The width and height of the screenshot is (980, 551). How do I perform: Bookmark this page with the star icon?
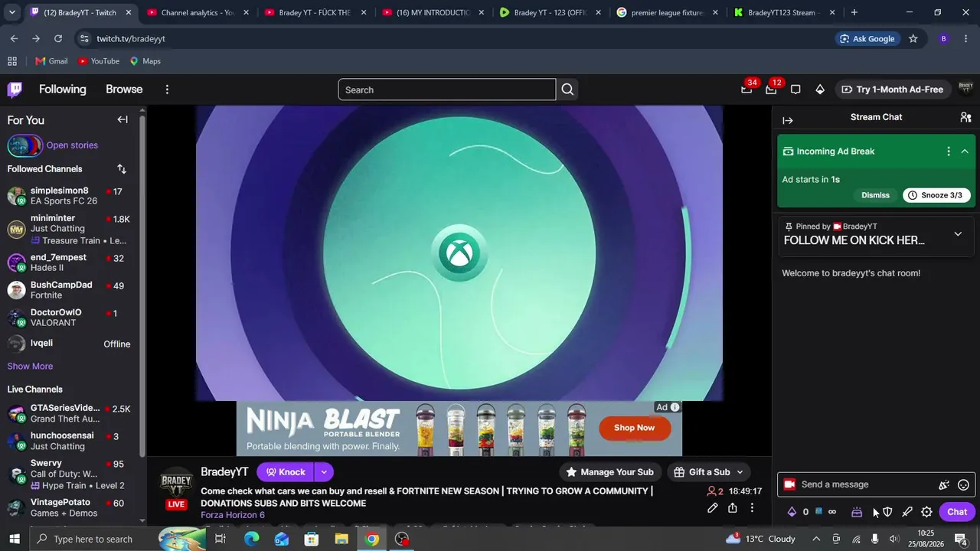913,39
